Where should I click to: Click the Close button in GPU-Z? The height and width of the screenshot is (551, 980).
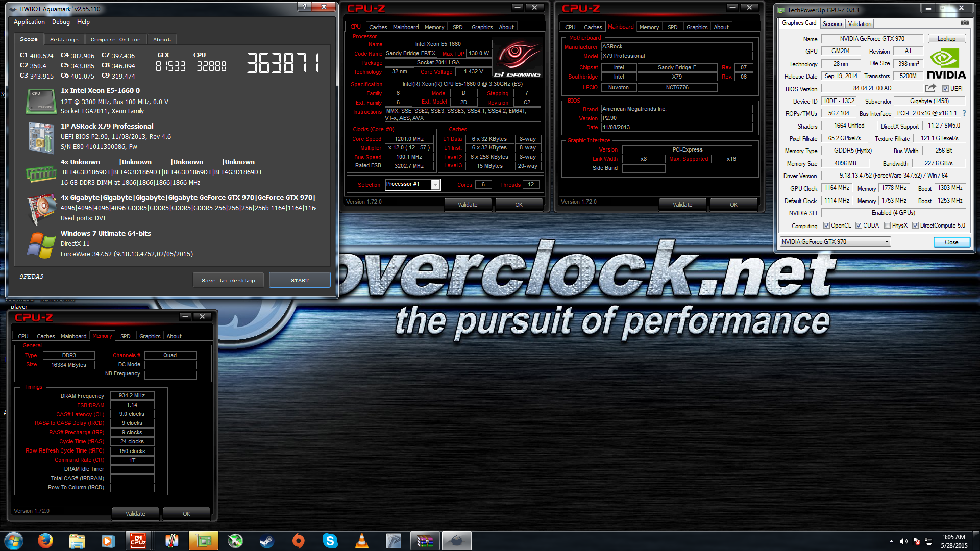(951, 242)
